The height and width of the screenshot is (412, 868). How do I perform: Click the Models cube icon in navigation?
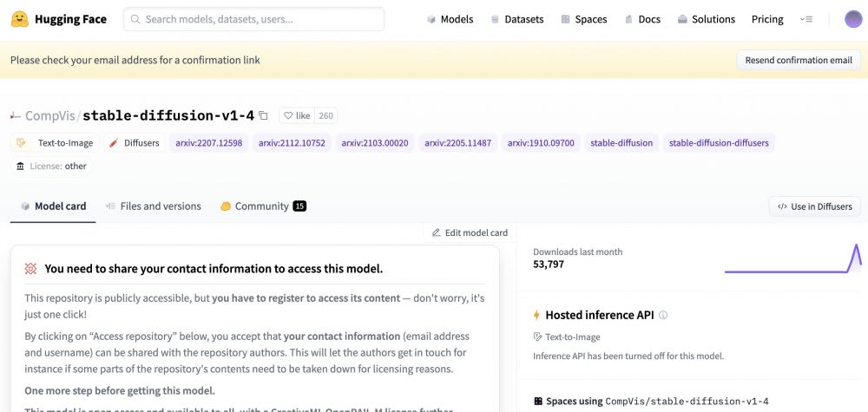[431, 19]
